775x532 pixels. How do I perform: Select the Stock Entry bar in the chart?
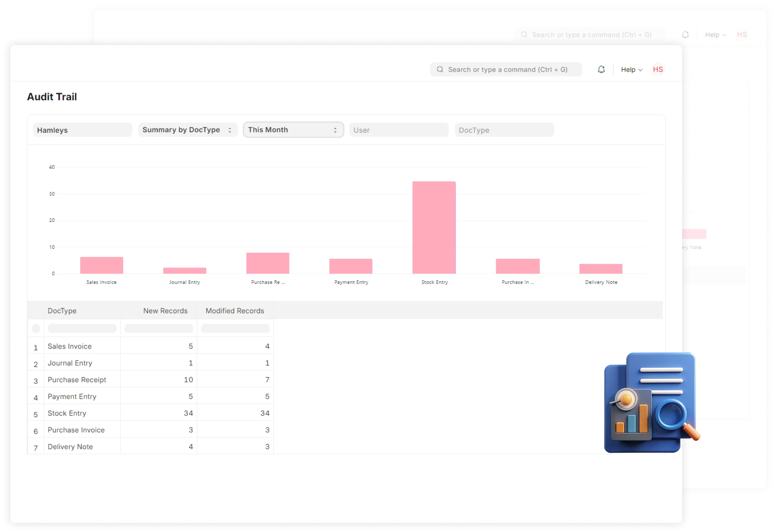434,225
